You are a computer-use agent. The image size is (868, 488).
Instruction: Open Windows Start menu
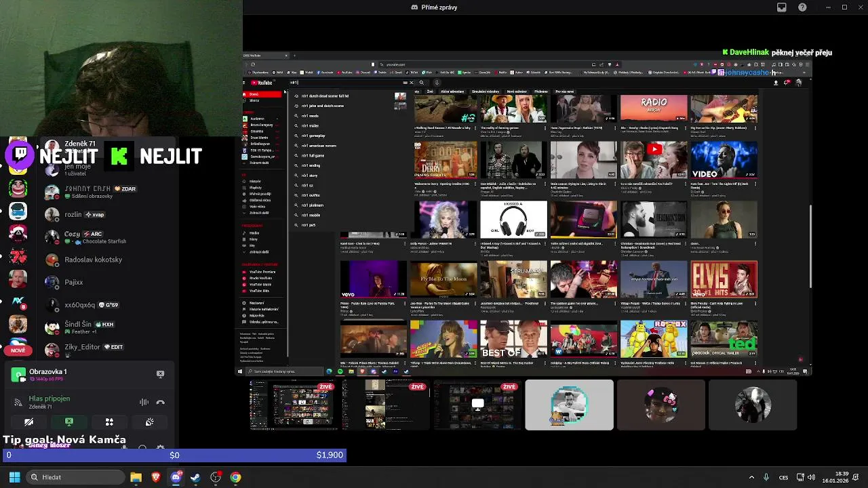tap(14, 477)
